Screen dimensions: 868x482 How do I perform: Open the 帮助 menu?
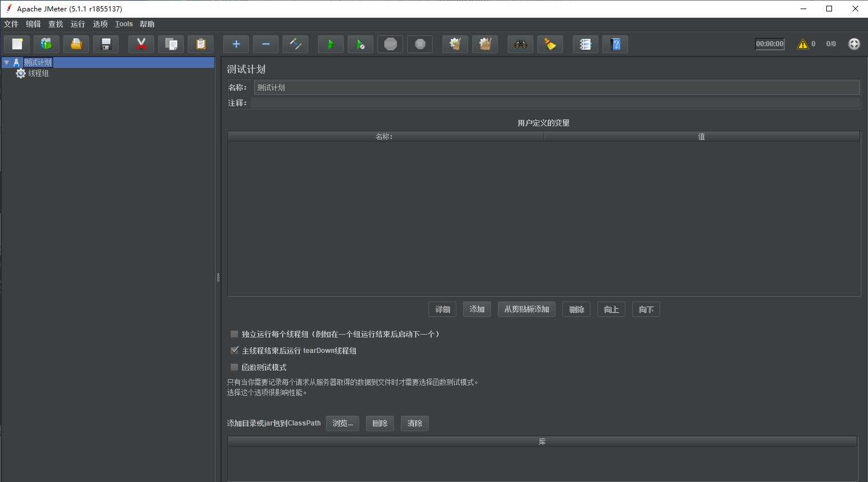coord(147,24)
